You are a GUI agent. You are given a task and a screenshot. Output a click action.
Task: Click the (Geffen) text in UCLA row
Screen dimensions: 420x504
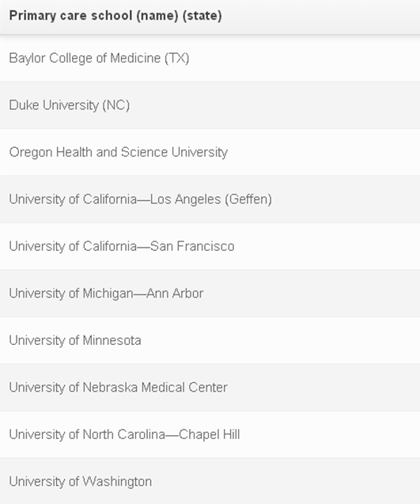tap(248, 199)
